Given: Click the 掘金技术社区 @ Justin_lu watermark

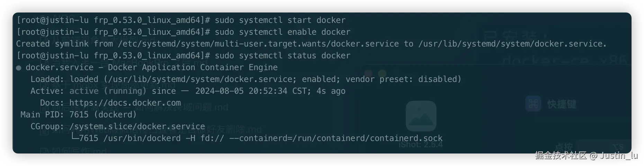Looking at the screenshot, I should tap(586, 155).
